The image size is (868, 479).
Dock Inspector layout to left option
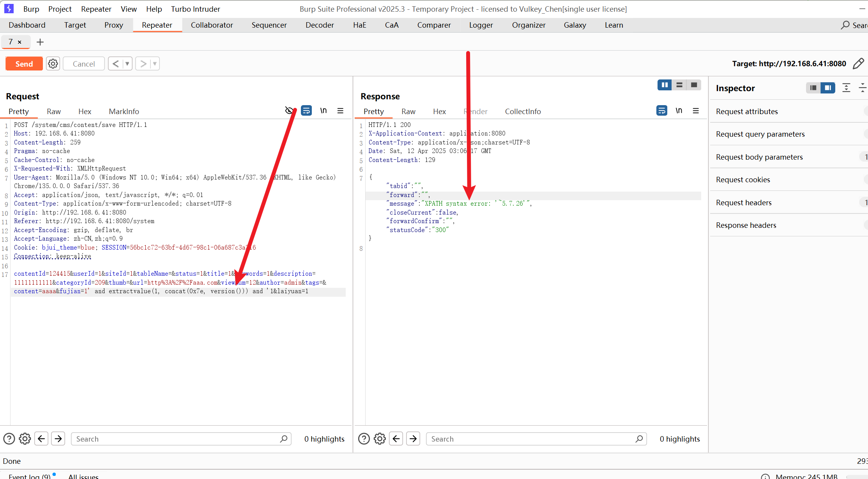pyautogui.click(x=813, y=88)
